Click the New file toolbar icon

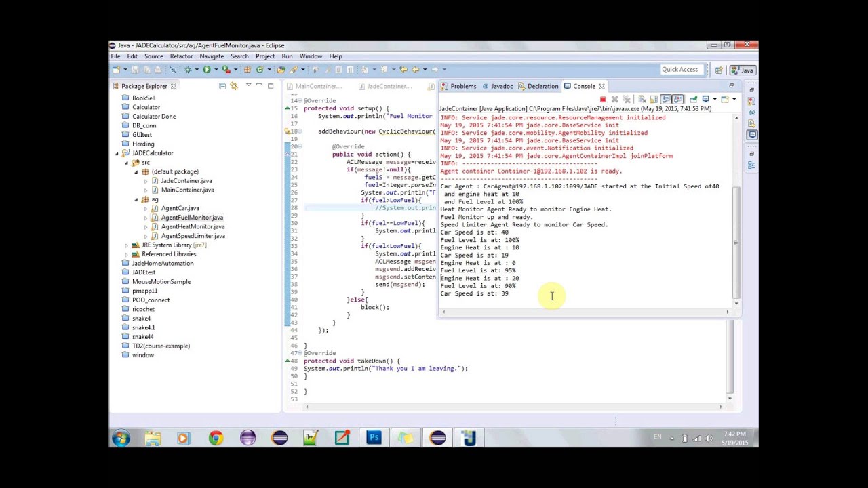pyautogui.click(x=116, y=69)
